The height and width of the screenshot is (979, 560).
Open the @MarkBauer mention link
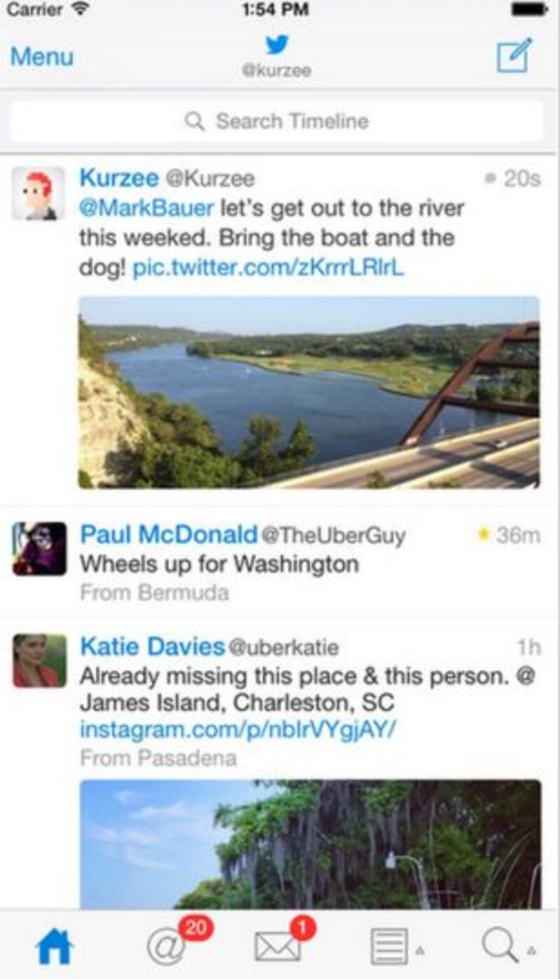[x=146, y=209]
